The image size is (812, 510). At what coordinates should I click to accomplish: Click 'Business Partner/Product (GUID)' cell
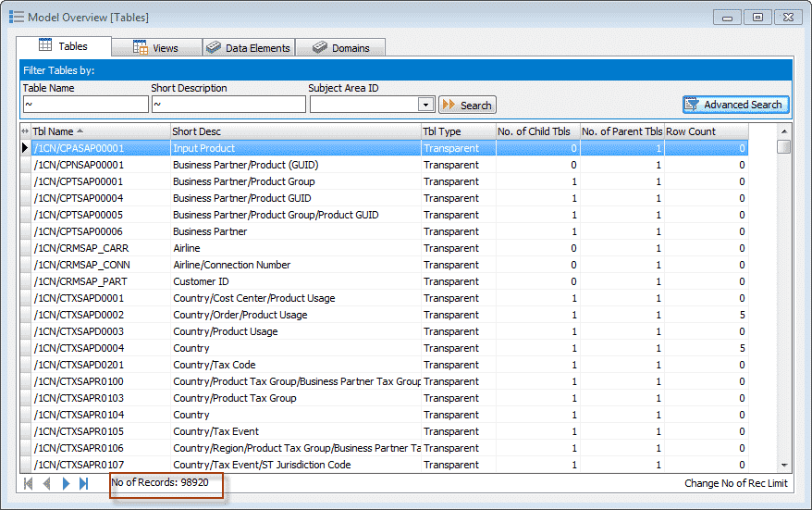pyautogui.click(x=296, y=165)
